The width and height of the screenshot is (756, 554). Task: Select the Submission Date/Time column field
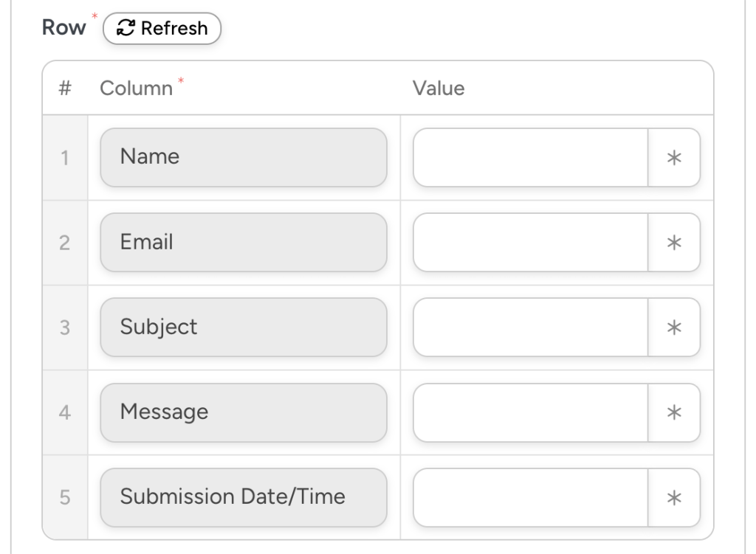[x=244, y=497]
